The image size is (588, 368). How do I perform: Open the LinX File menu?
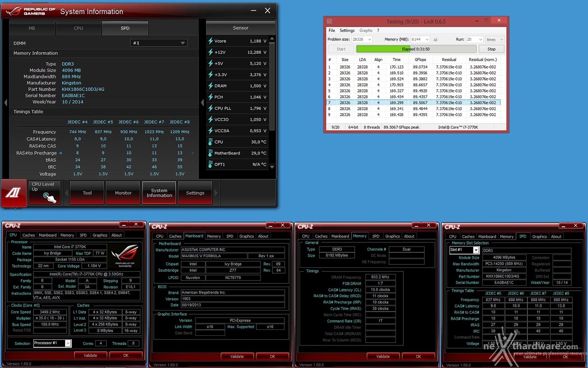tap(331, 30)
